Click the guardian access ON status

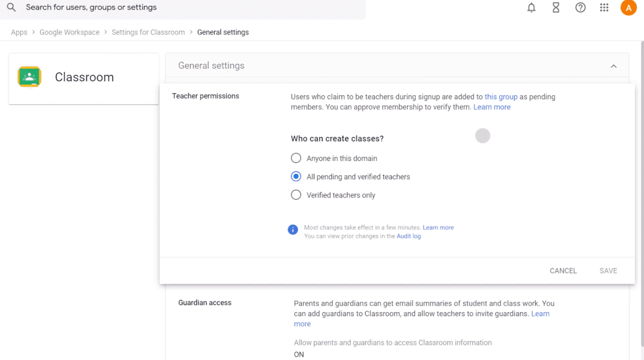pyautogui.click(x=299, y=354)
